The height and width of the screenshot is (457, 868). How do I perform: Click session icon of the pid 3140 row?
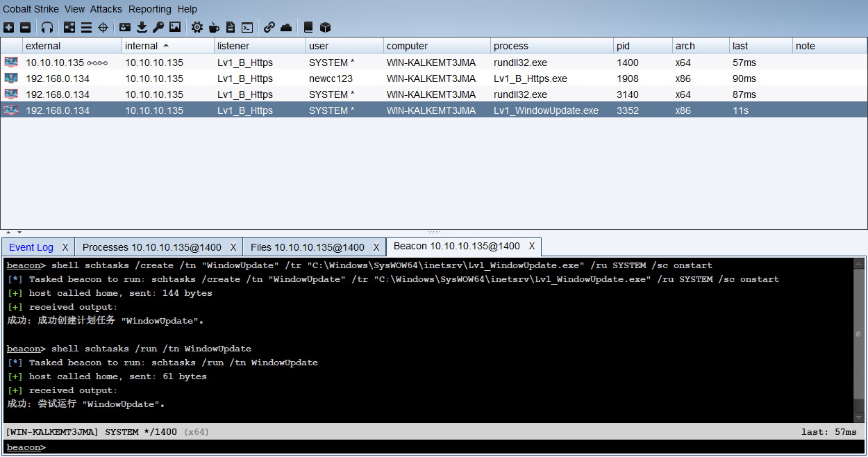coord(11,94)
